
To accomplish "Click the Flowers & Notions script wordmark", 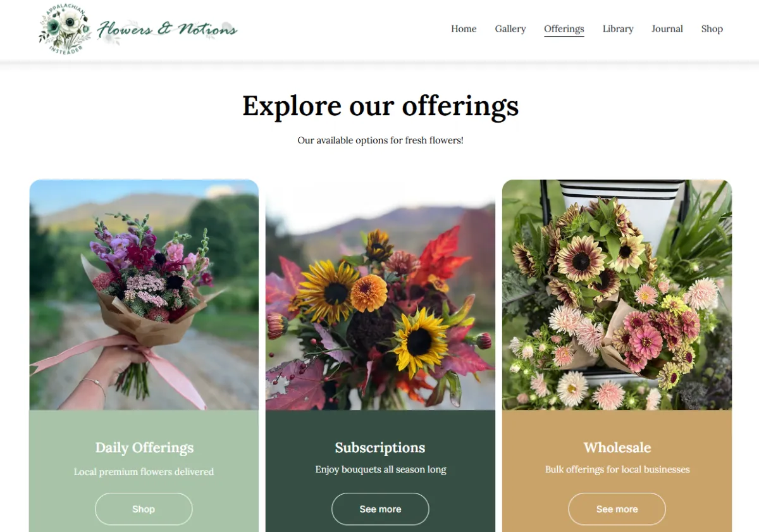I will click(168, 29).
